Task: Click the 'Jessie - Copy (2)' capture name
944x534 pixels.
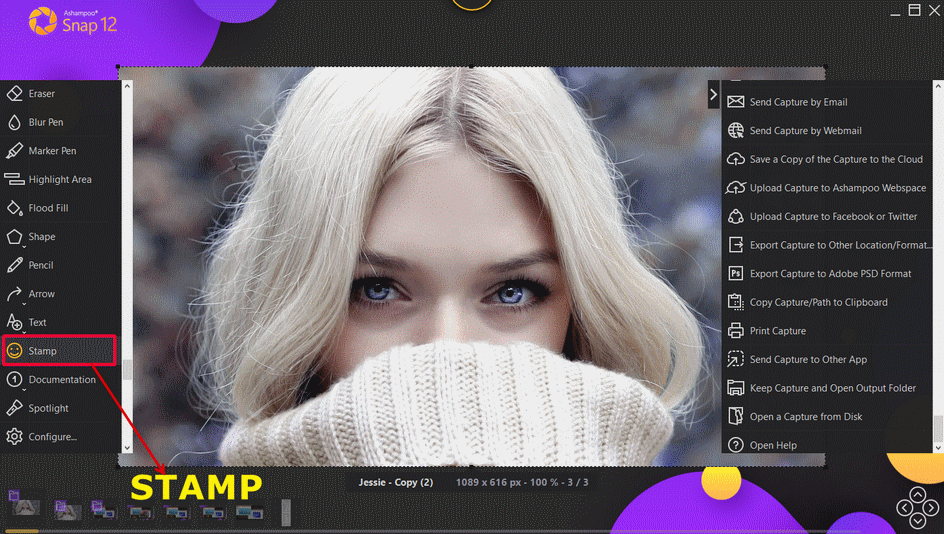Action: click(396, 483)
